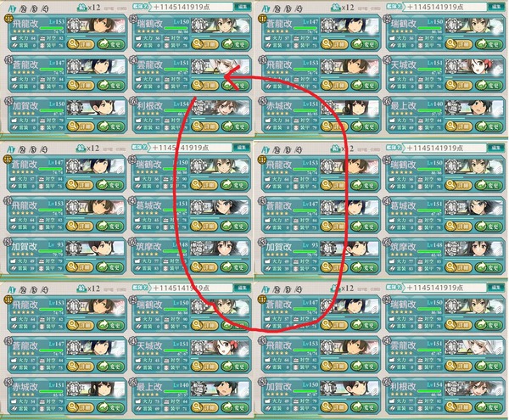The width and height of the screenshot is (509, 420).
Task: Top-right panel: open 瑞鶴改 詳細 details
Action: [458, 44]
